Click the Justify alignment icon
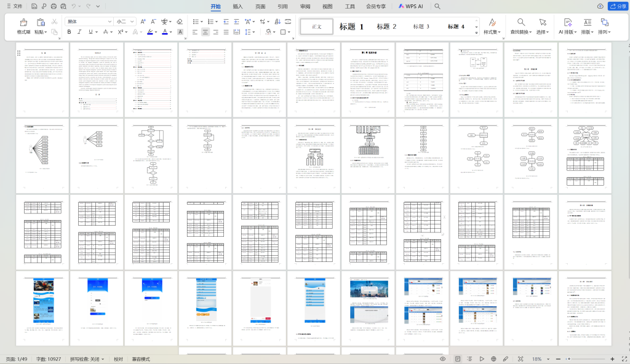The image size is (630, 364). click(226, 32)
